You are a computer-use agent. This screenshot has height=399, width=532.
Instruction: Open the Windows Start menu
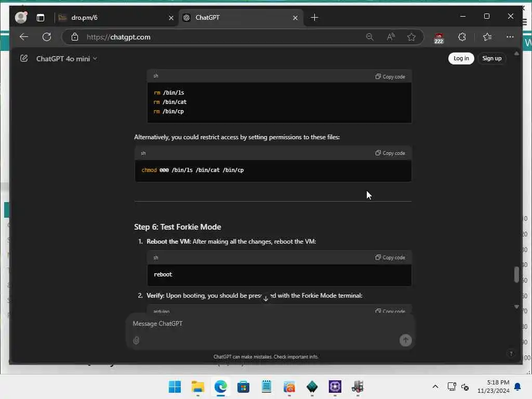coord(175,387)
